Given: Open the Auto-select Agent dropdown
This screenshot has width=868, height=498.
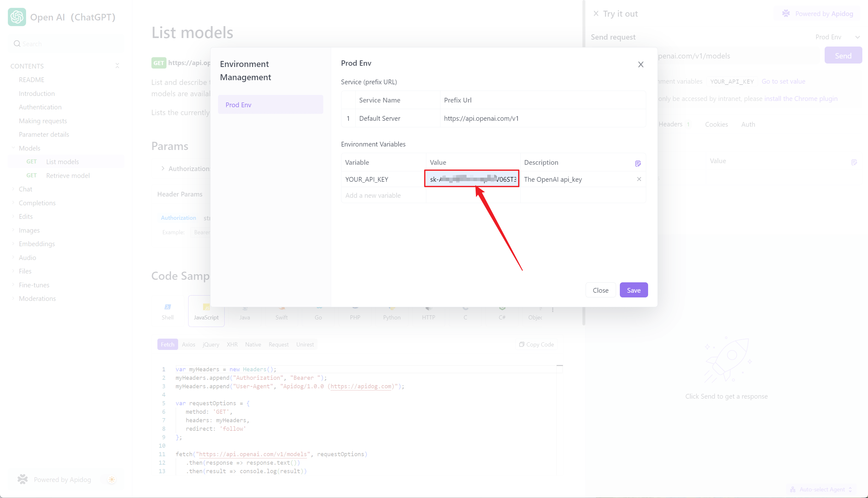Looking at the screenshot, I should coord(822,489).
